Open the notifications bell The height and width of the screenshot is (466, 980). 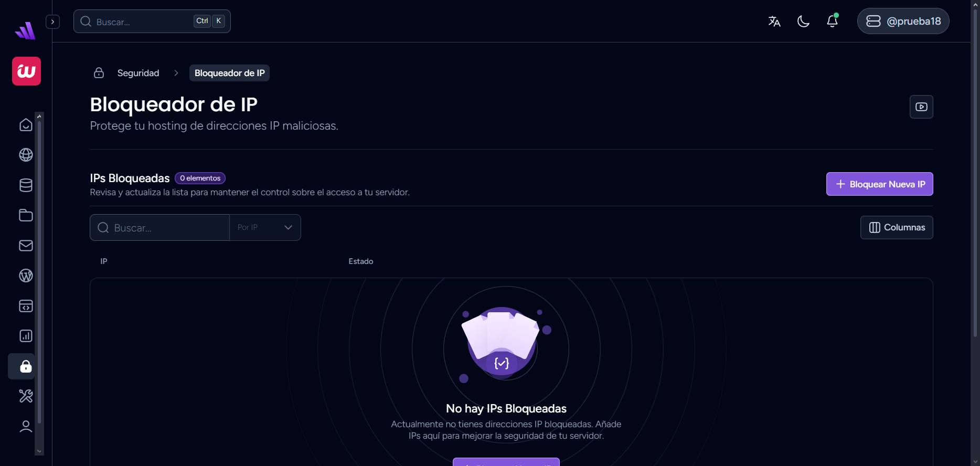pos(832,21)
